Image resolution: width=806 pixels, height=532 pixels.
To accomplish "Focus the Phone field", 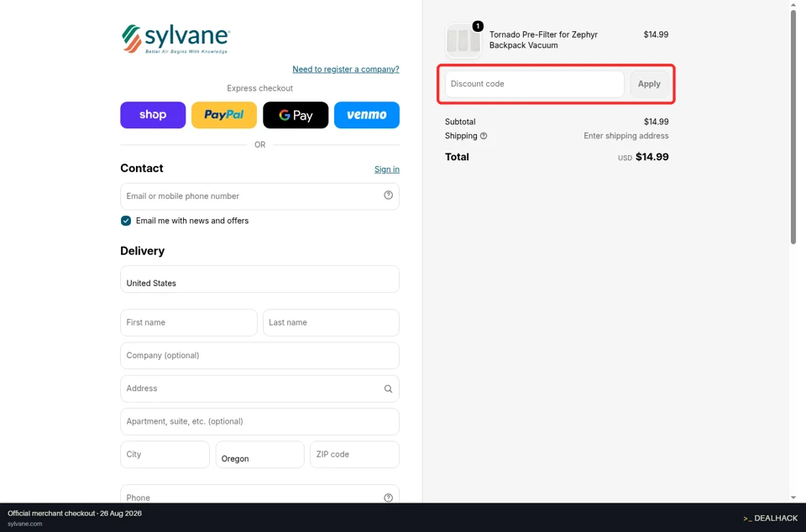I will [x=259, y=494].
